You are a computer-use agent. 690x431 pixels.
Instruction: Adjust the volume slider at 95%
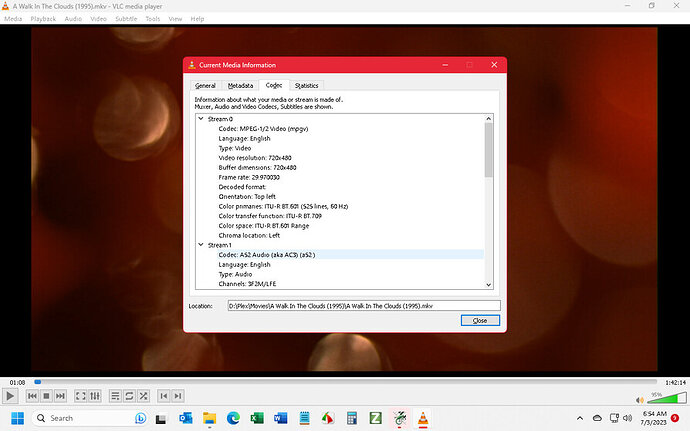tap(667, 398)
